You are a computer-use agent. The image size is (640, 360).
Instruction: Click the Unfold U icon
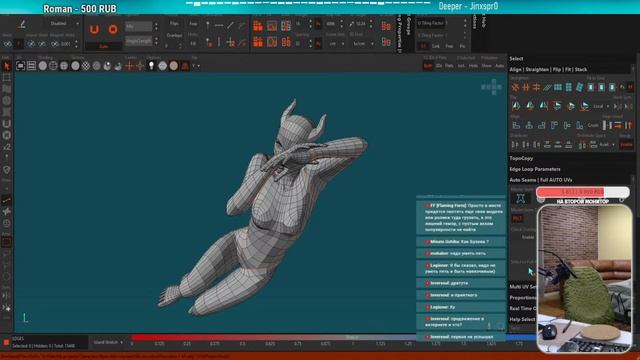(94, 29)
